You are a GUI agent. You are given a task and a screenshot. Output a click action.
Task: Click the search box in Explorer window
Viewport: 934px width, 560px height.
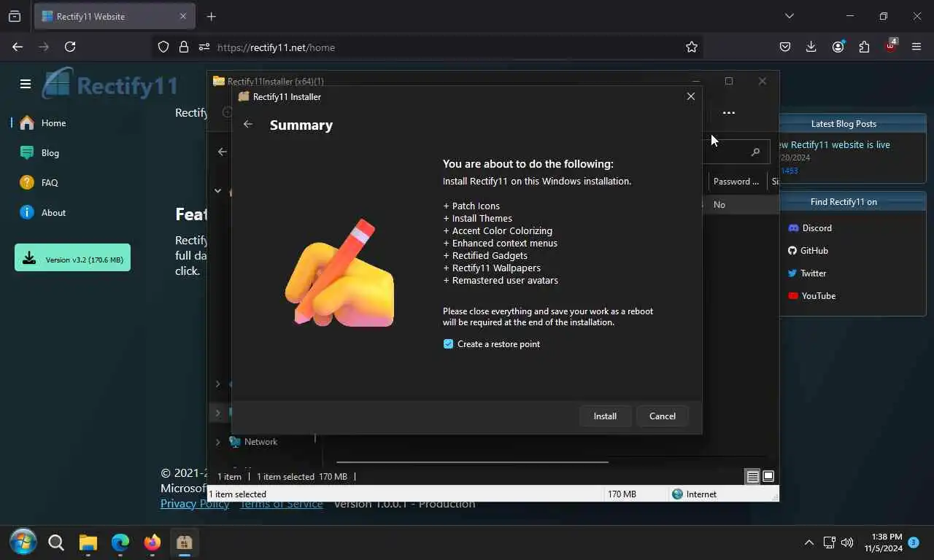(x=736, y=152)
